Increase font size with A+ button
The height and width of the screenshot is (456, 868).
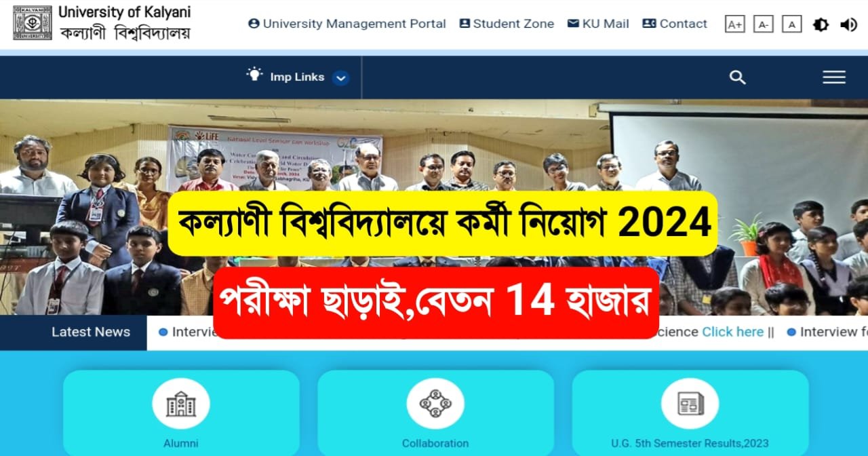pyautogui.click(x=734, y=24)
